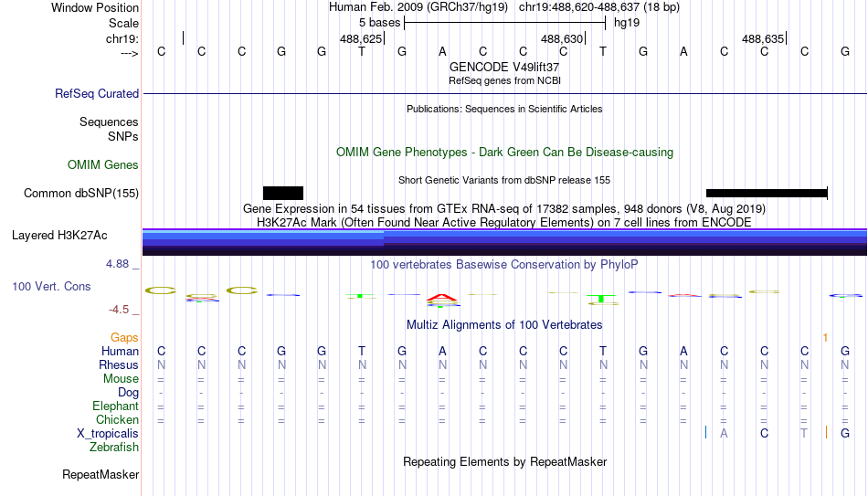Click the Mouse species row label

click(121, 379)
